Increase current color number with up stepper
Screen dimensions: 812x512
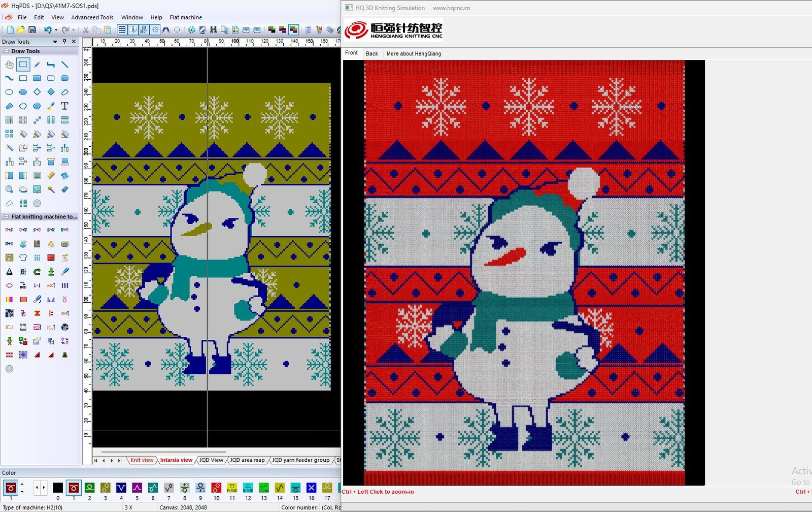pyautogui.click(x=22, y=485)
